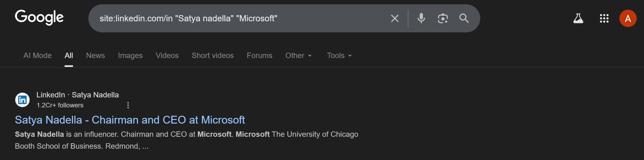The height and width of the screenshot is (160, 644).
Task: Switch to Forums tab
Action: [259, 55]
